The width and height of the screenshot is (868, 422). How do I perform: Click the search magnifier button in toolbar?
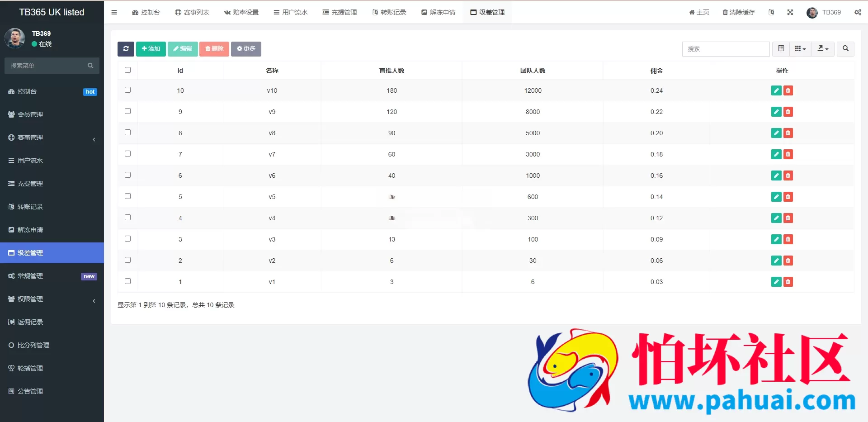click(x=845, y=49)
